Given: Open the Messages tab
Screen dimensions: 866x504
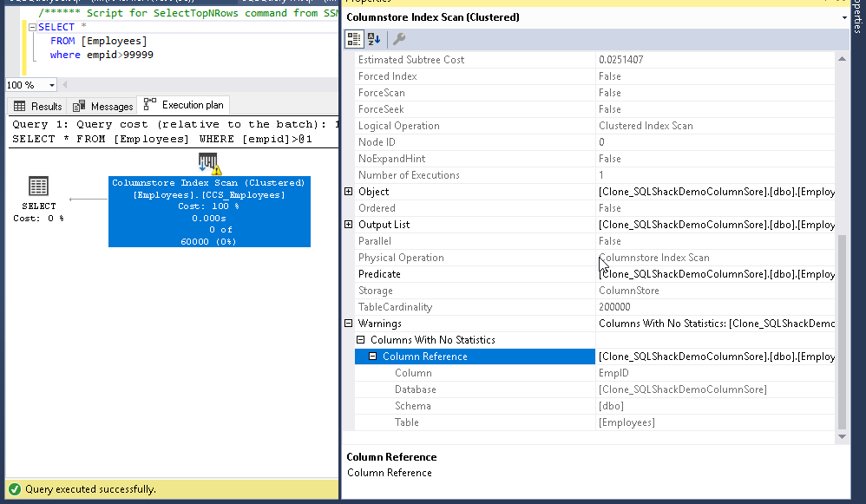Looking at the screenshot, I should click(102, 106).
